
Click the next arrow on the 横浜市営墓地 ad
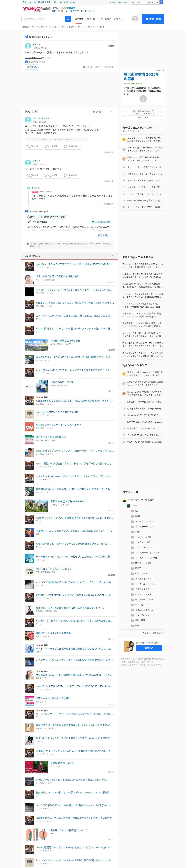143,99
